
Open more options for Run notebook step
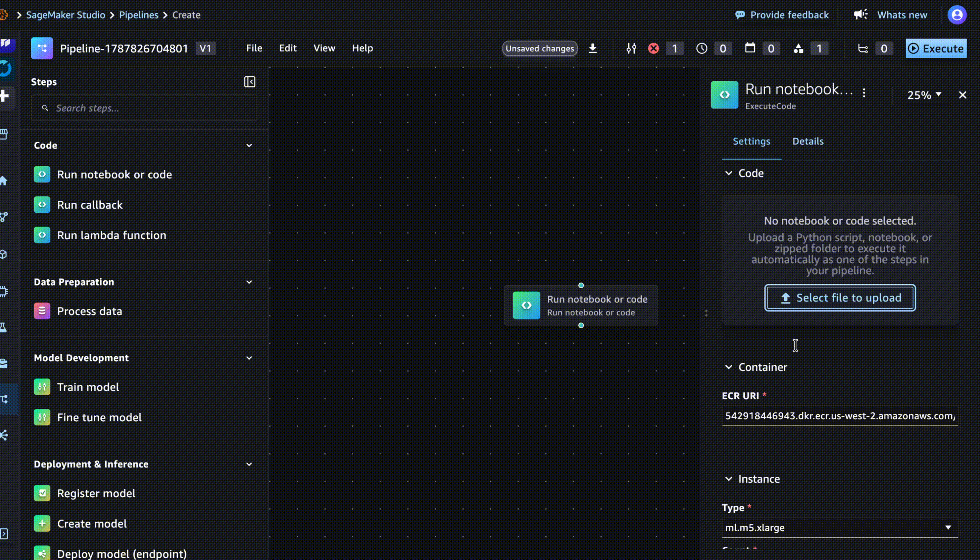864,93
